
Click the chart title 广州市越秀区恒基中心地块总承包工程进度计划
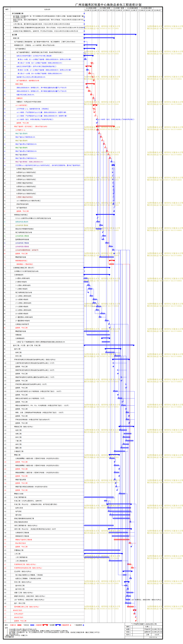tap(108, 5)
